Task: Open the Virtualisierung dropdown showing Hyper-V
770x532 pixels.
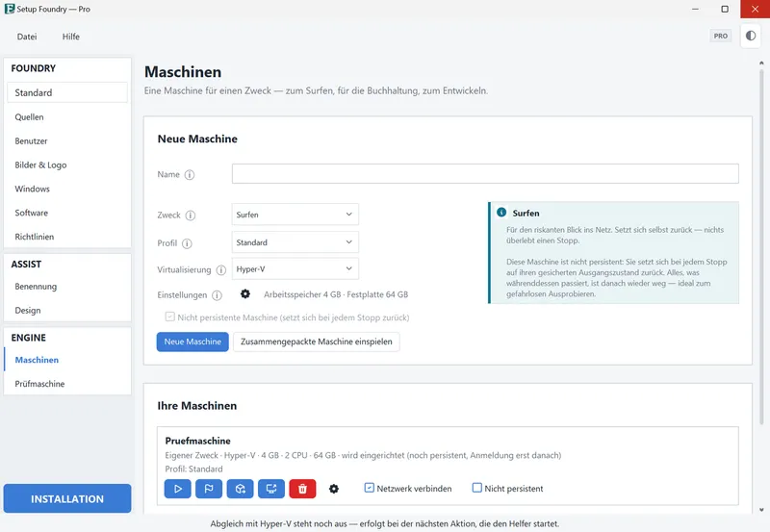Action: 295,268
